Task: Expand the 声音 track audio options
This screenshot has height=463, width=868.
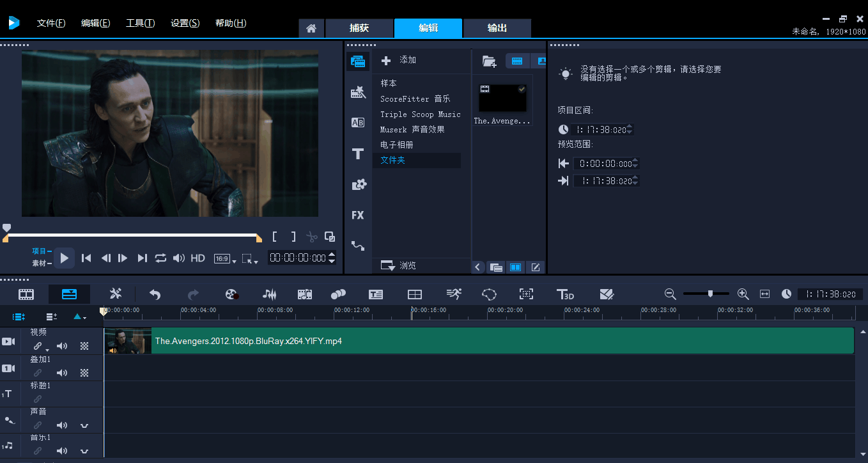Action: click(84, 425)
